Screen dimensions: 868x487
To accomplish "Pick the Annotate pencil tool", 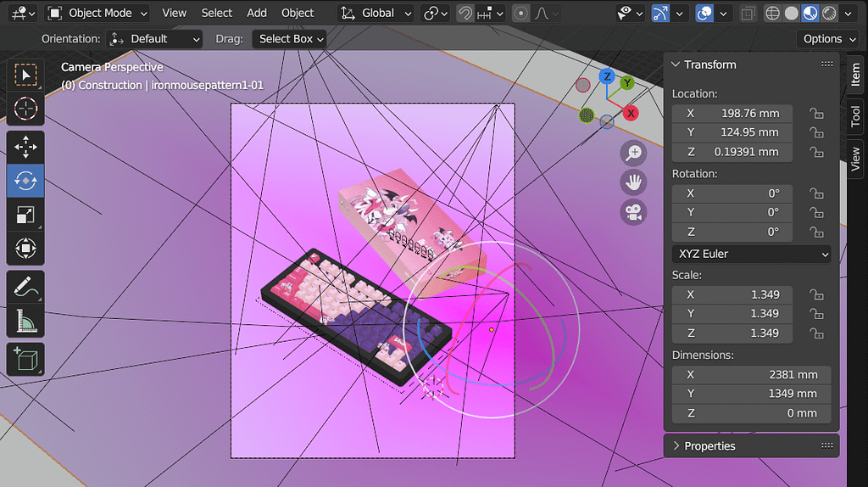I will [25, 287].
